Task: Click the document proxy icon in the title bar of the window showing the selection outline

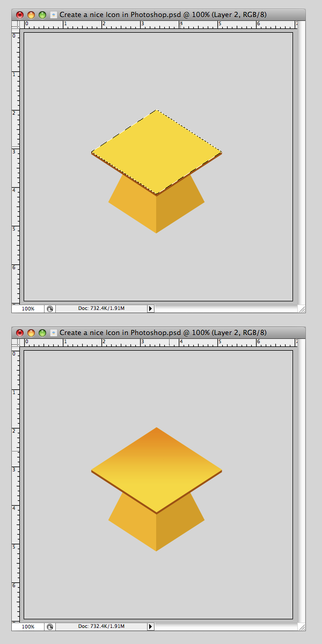Action: tap(54, 15)
